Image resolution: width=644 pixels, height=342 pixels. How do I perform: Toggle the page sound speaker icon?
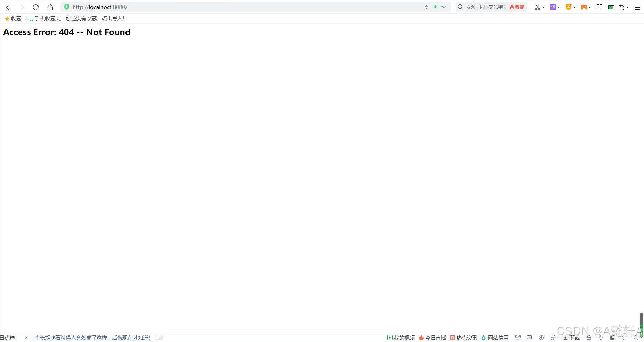(x=624, y=338)
